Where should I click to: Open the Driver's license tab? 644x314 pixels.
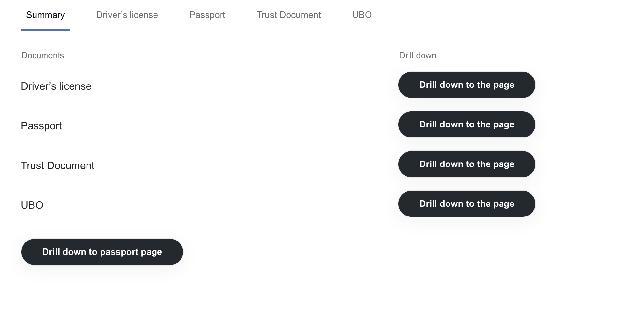pyautogui.click(x=127, y=15)
